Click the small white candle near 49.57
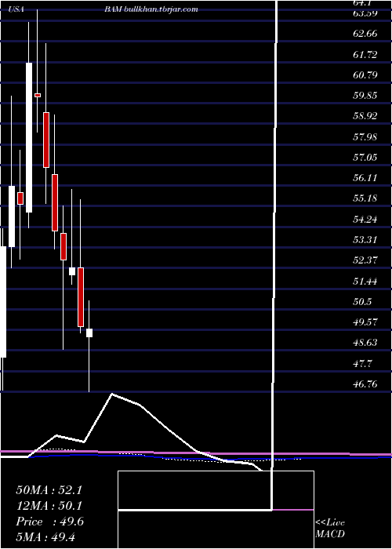This screenshot has width=392, height=549. pos(89,333)
